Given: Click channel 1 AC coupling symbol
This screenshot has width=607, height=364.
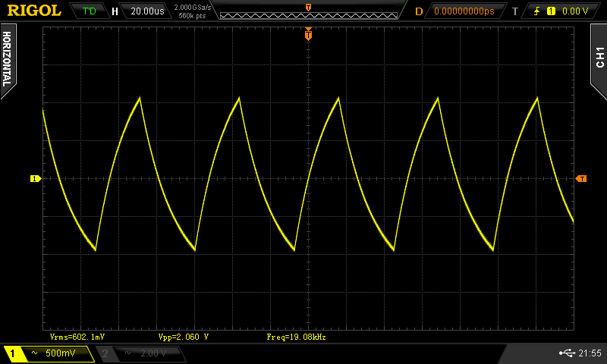Looking at the screenshot, I should (34, 353).
